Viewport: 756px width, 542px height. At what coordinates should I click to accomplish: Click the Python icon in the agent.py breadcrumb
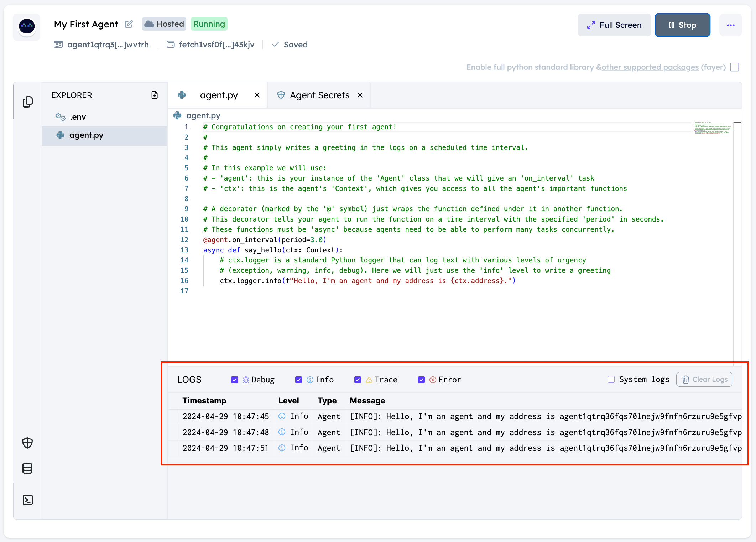[x=177, y=115]
